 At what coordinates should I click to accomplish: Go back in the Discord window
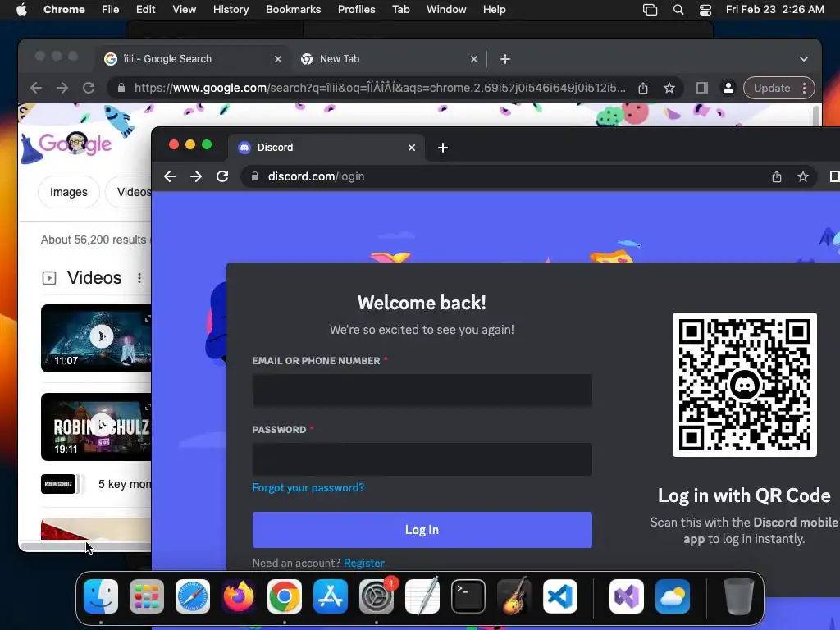tap(170, 176)
